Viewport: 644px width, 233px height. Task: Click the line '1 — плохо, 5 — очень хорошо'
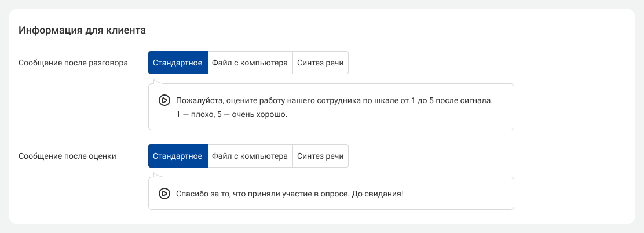[232, 115]
